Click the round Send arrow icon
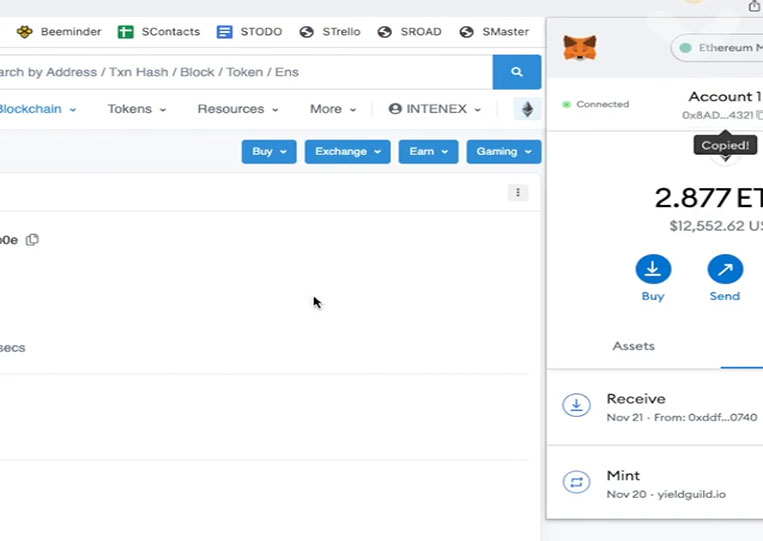This screenshot has height=541, width=763. tap(725, 269)
